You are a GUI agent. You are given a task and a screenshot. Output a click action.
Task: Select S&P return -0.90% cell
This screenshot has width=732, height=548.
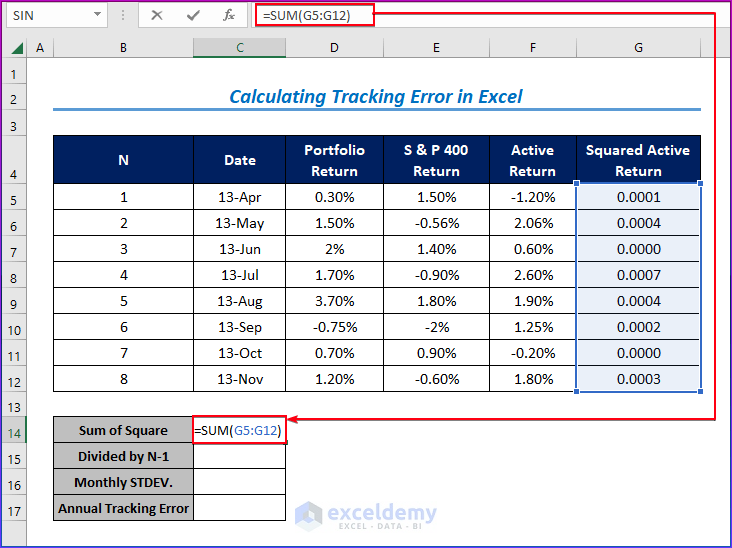436,275
